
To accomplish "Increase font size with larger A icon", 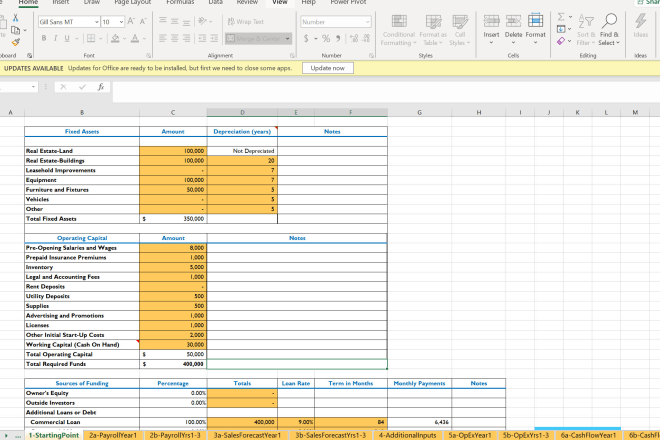I will pos(131,21).
